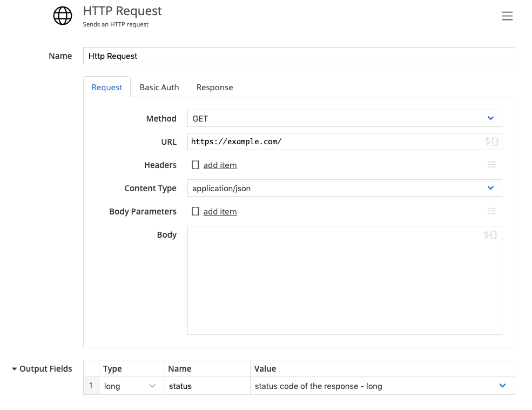This screenshot has width=532, height=410.
Task: Click the HTTP Request title text
Action: pyautogui.click(x=123, y=11)
